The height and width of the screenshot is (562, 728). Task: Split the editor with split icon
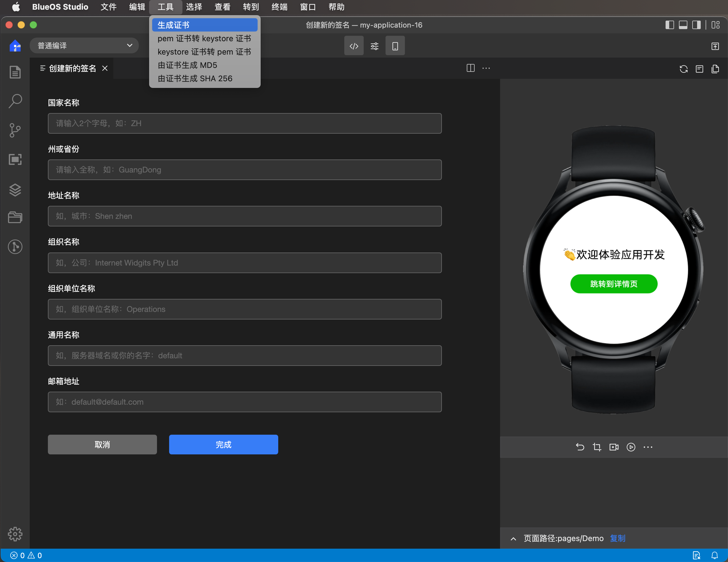coord(470,68)
